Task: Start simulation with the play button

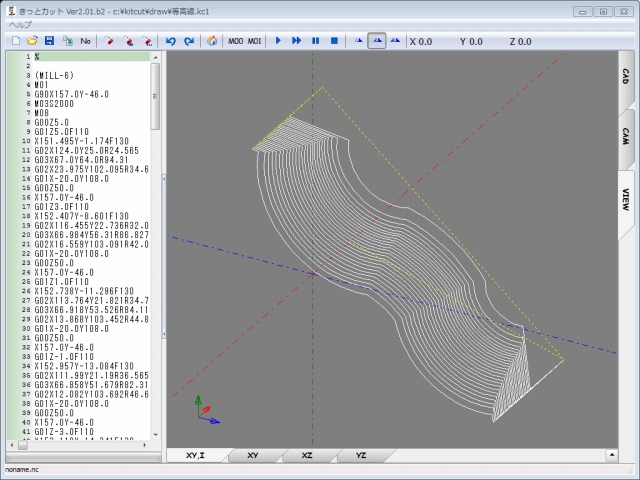Action: point(278,41)
